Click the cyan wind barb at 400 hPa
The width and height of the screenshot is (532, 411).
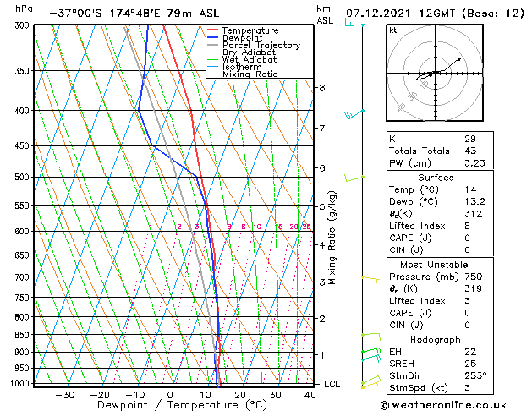click(354, 114)
